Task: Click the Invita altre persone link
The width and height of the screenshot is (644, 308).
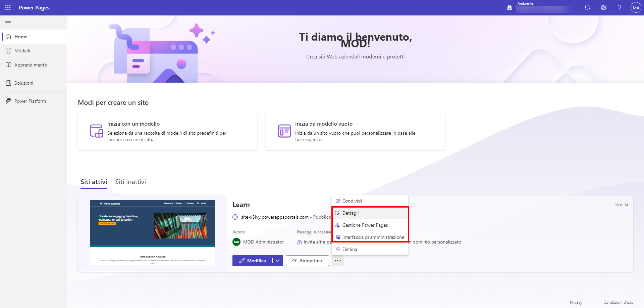Action: pos(314,242)
